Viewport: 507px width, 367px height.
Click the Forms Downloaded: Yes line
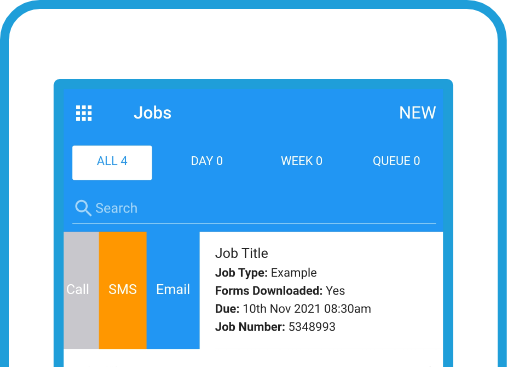280,291
